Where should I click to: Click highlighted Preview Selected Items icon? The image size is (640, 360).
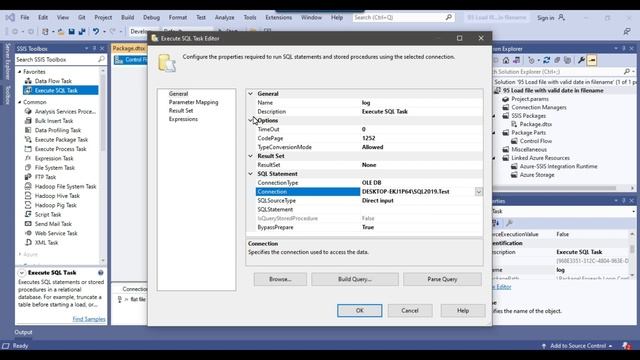point(592,60)
